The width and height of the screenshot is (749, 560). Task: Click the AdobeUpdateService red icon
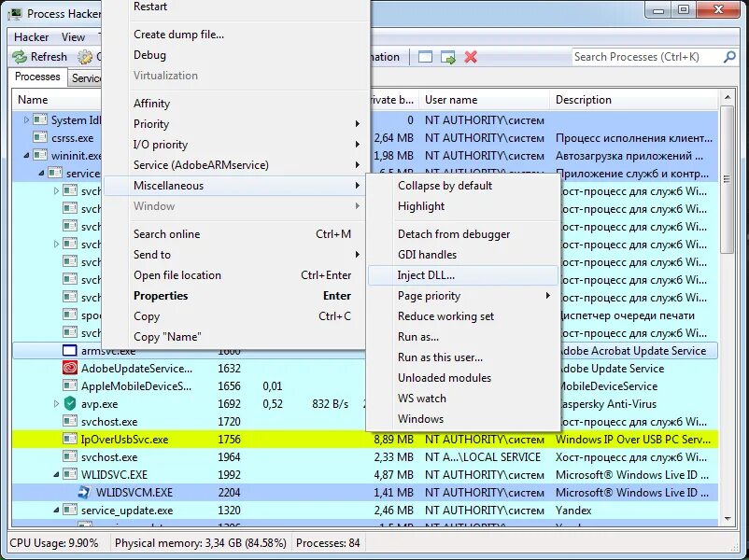(70, 368)
